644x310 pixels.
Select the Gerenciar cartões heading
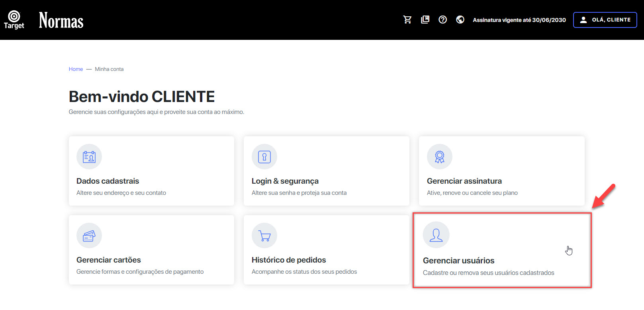point(108,260)
